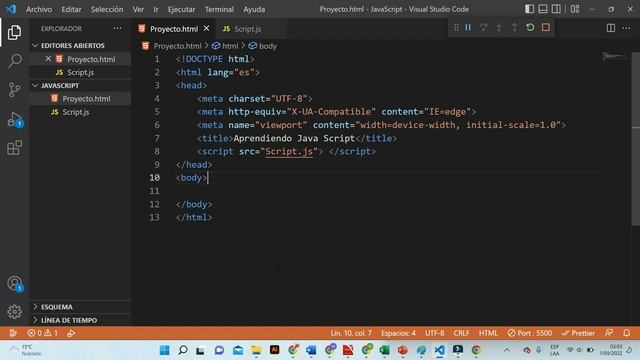Toggle the secondary side bar layout
The width and height of the screenshot is (640, 360).
[x=556, y=9]
